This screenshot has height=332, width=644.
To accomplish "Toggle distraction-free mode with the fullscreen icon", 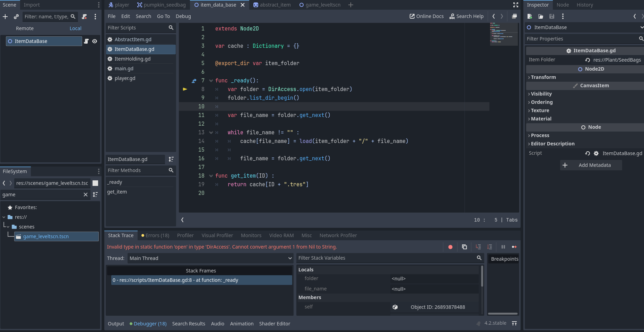I will coord(516,5).
